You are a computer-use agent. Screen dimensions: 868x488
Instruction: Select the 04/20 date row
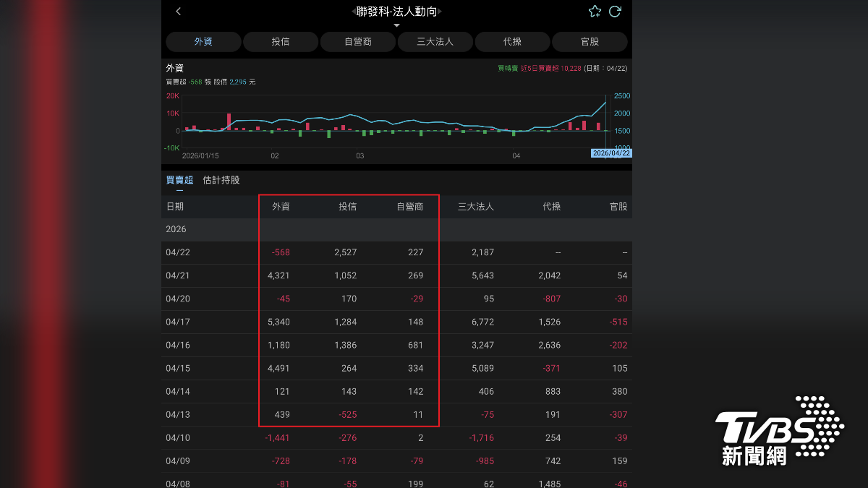click(396, 299)
